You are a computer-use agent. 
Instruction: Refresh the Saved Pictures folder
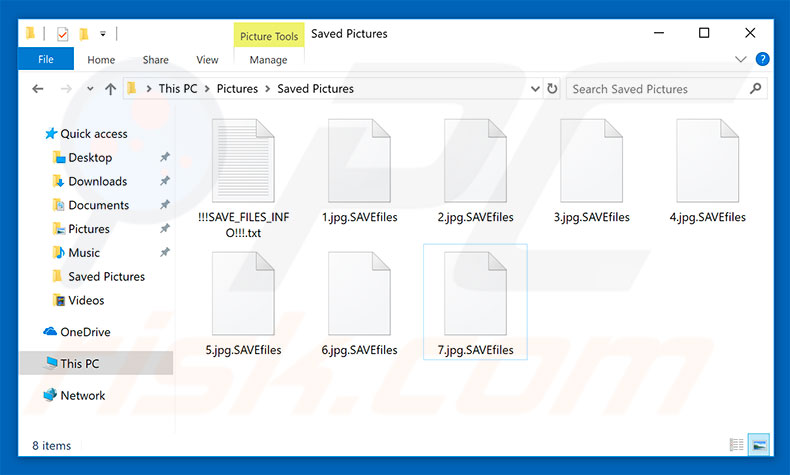click(x=552, y=89)
